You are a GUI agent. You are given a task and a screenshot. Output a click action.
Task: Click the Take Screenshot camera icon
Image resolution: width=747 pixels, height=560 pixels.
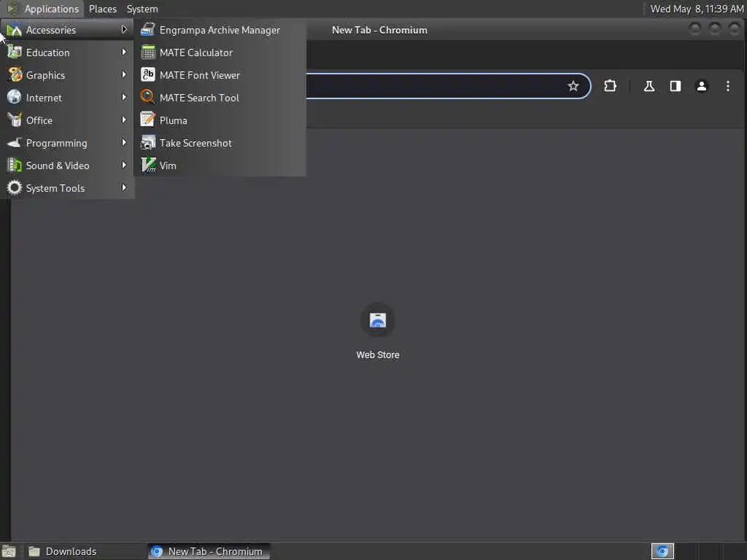(147, 142)
